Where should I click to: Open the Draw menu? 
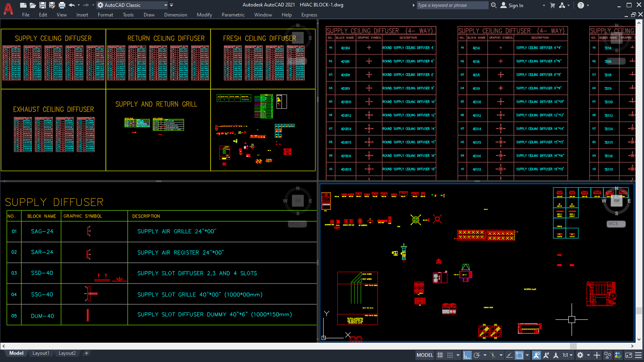pyautogui.click(x=149, y=14)
